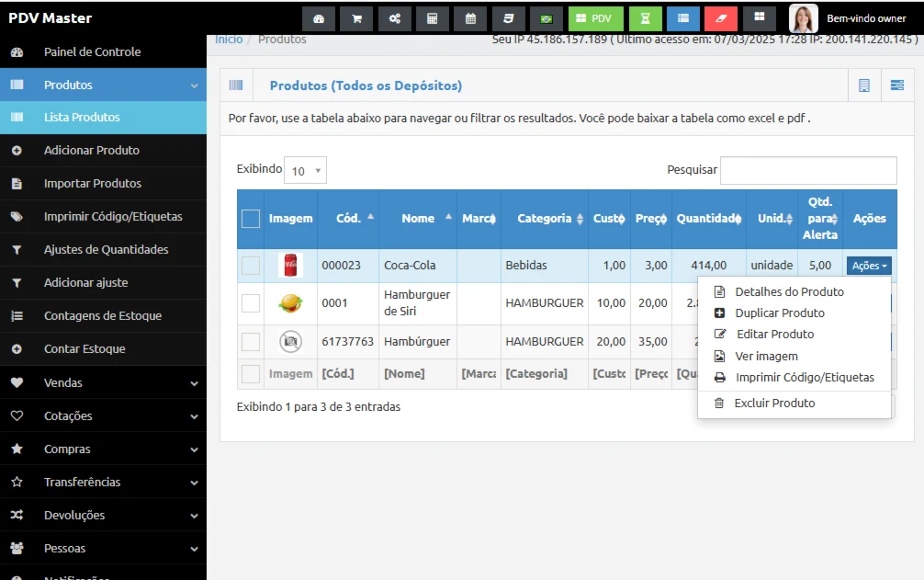Click the dashboard gauge icon in top bar
This screenshot has width=924, height=580.
pos(319,18)
